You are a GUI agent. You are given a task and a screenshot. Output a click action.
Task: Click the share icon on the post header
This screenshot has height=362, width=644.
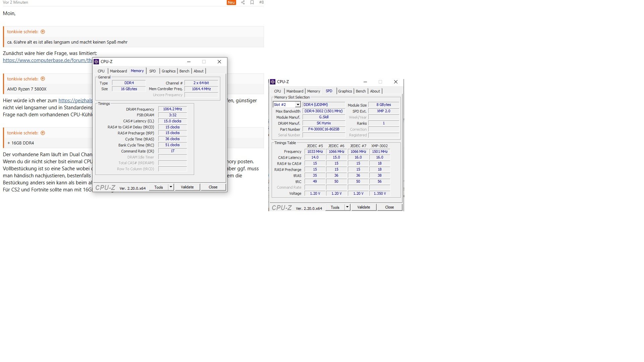coord(243,2)
